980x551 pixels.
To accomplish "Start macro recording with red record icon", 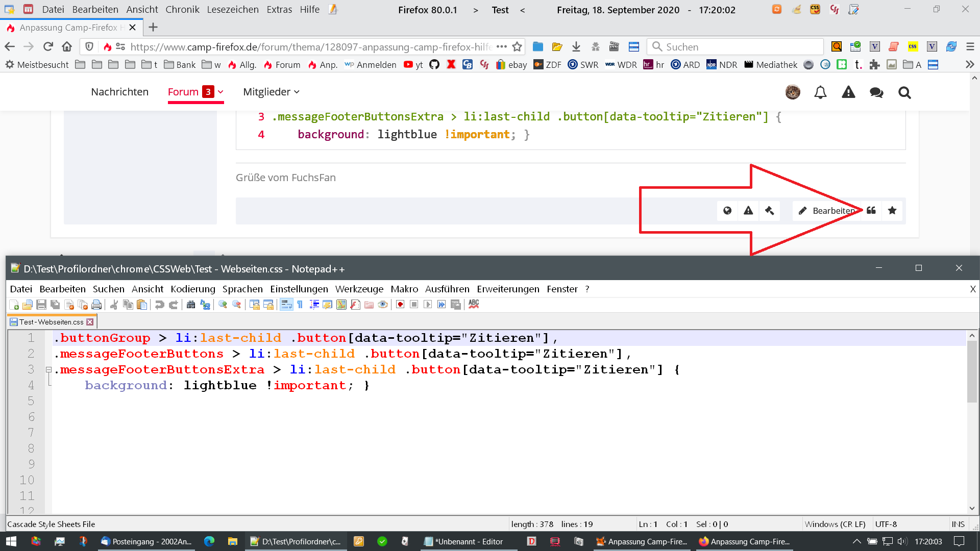I will (x=400, y=305).
